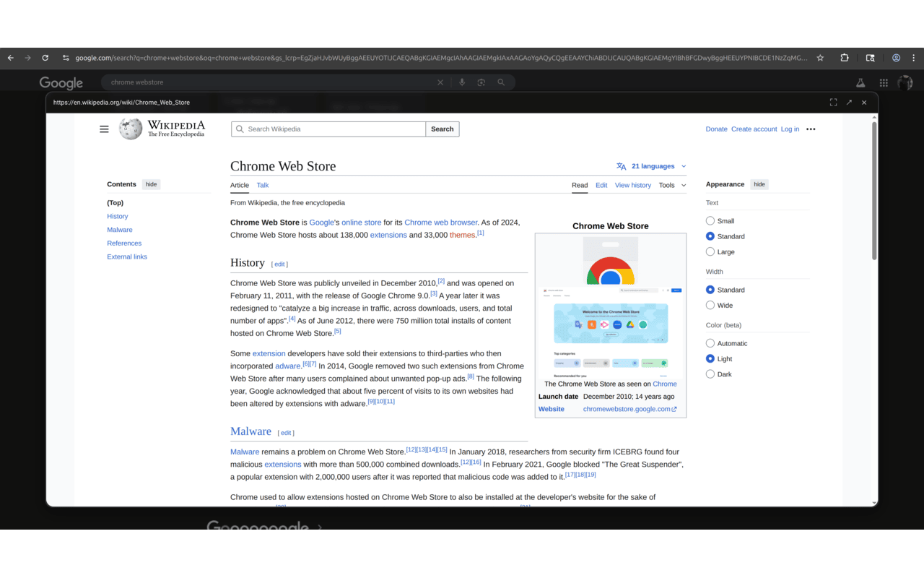924x578 pixels.
Task: Open the View history tab
Action: [x=633, y=186]
